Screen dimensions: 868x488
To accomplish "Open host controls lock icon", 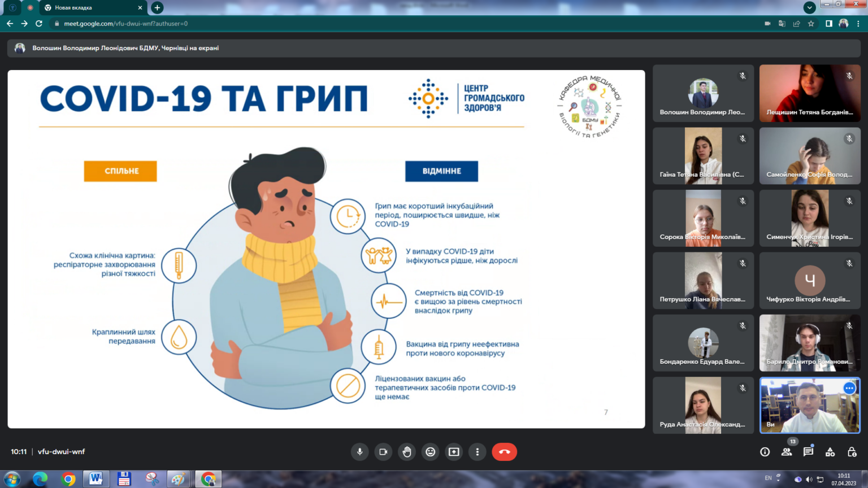I will point(852,452).
